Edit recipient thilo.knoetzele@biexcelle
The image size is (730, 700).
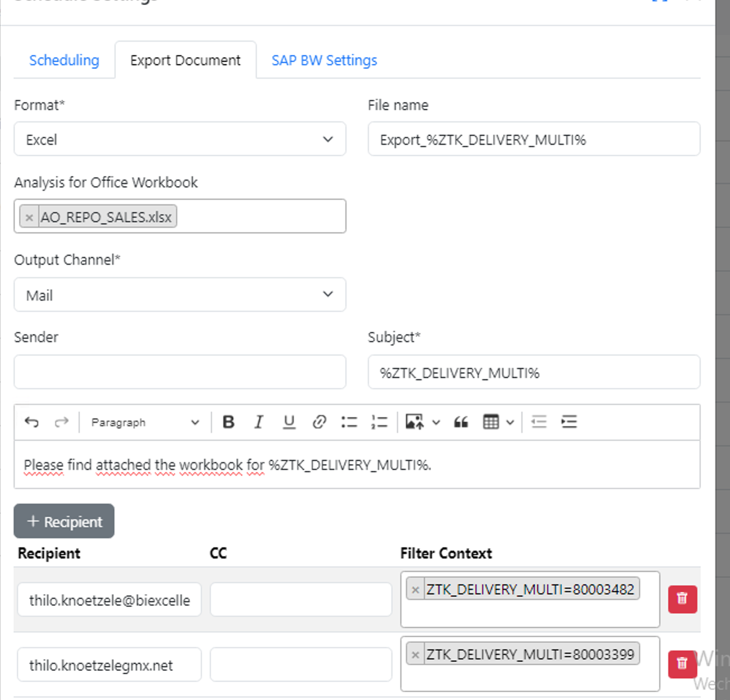point(109,600)
